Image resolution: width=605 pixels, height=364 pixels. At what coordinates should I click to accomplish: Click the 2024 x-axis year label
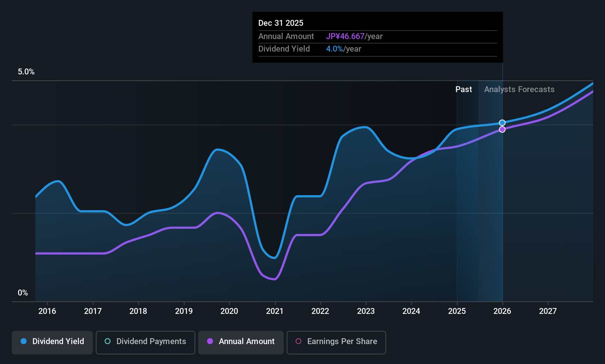[411, 311]
